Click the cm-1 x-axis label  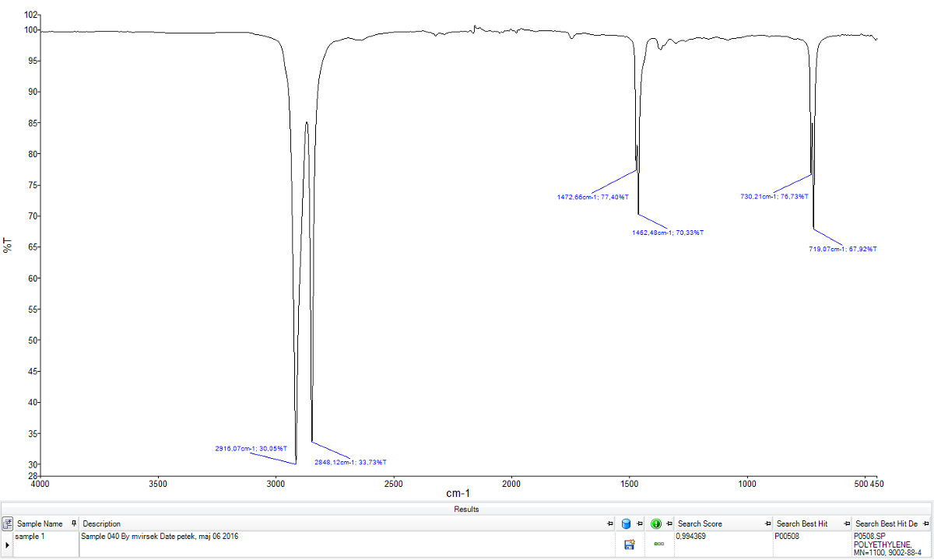point(457,493)
